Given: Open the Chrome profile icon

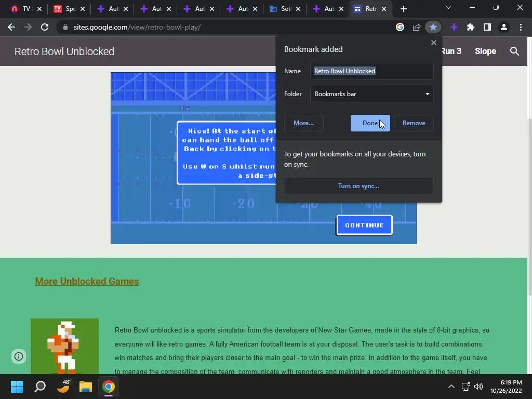Looking at the screenshot, I should tap(504, 27).
